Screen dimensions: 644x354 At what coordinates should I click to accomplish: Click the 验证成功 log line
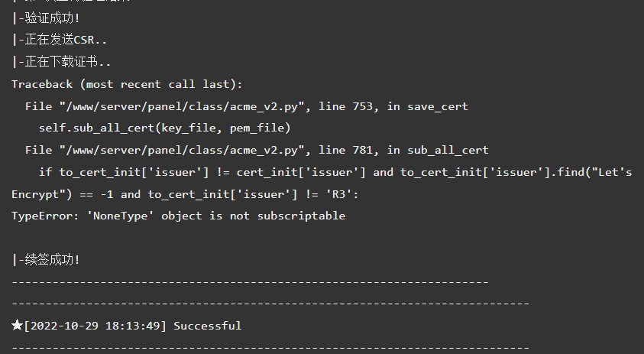tap(46, 18)
